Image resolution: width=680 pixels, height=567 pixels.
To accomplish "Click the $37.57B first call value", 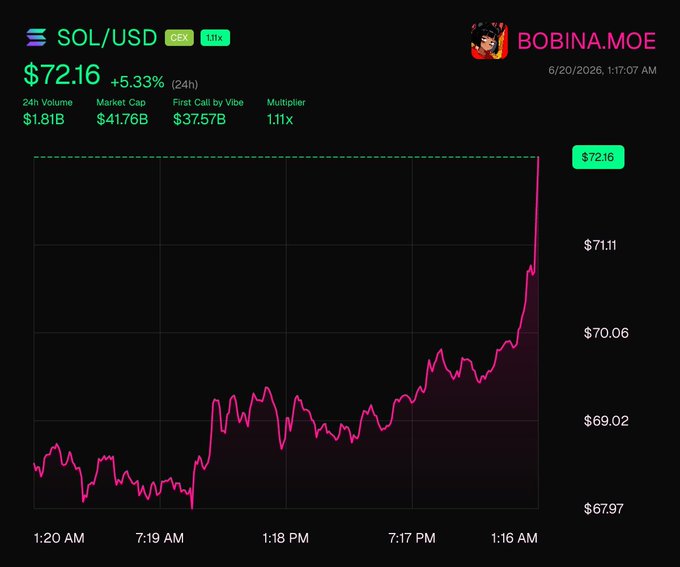I will pyautogui.click(x=199, y=119).
